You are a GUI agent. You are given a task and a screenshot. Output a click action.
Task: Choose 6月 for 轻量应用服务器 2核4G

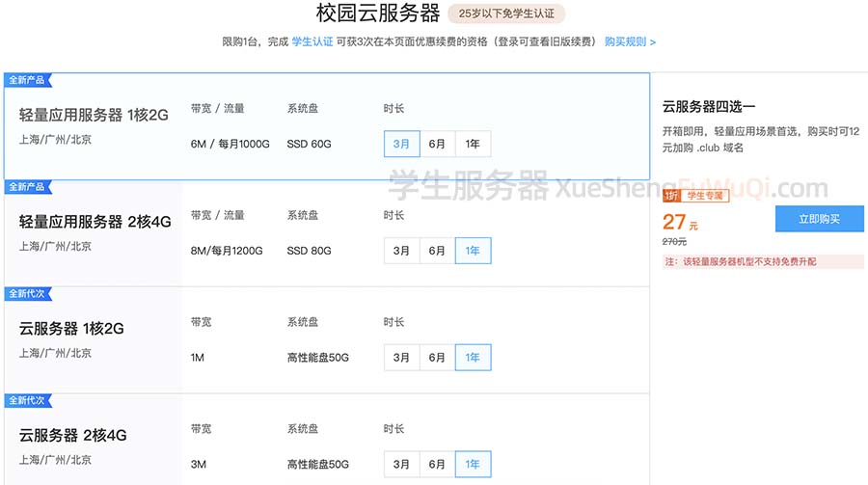click(437, 251)
